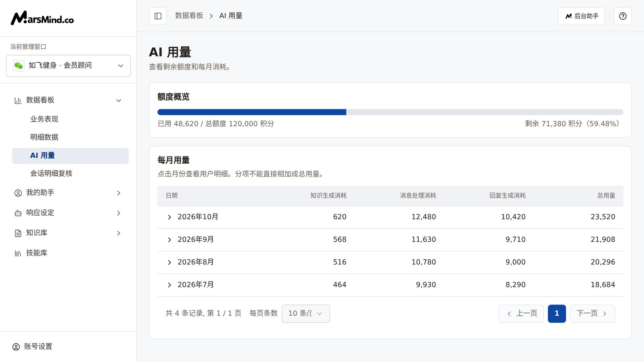Click the 23,520 total usage value

click(x=603, y=217)
